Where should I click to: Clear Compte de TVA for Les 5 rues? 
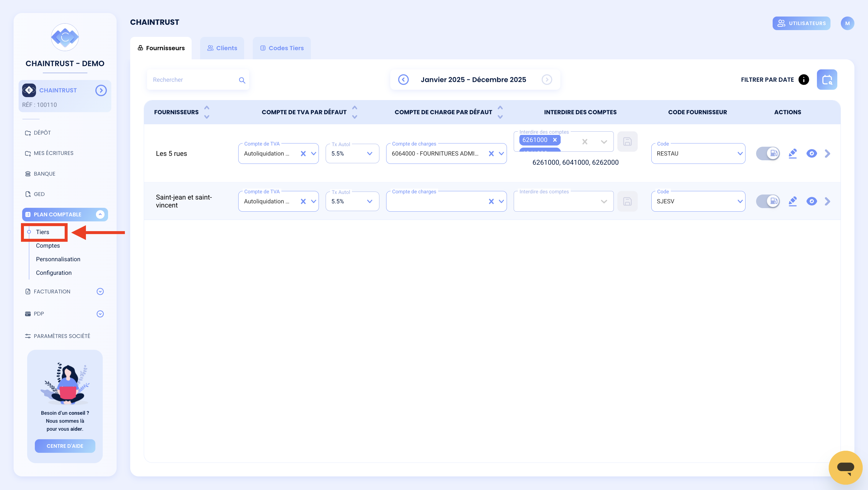(303, 154)
